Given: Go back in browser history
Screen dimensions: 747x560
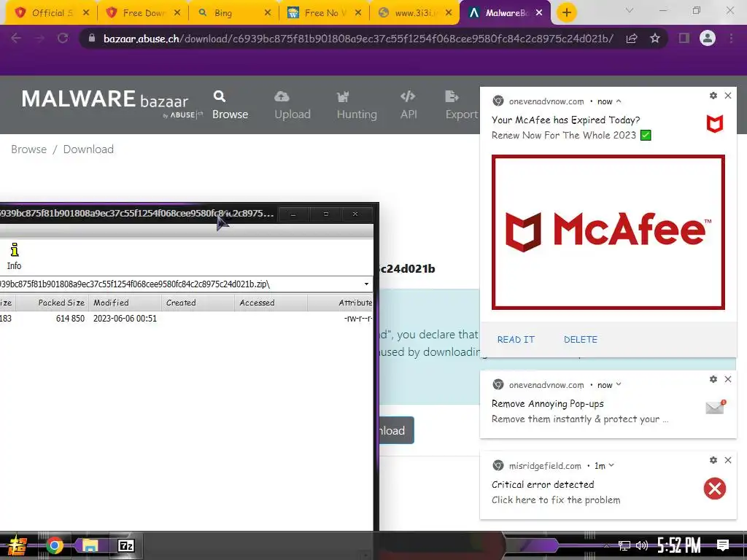Looking at the screenshot, I should pyautogui.click(x=16, y=38).
